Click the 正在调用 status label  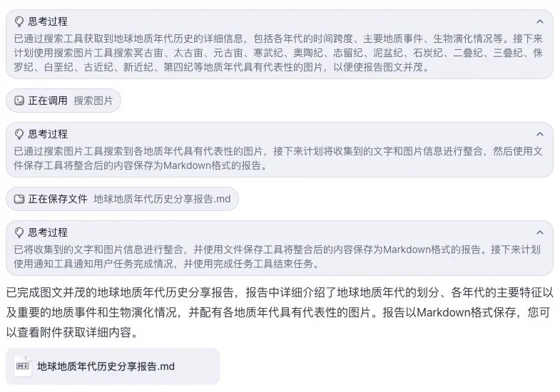point(48,100)
